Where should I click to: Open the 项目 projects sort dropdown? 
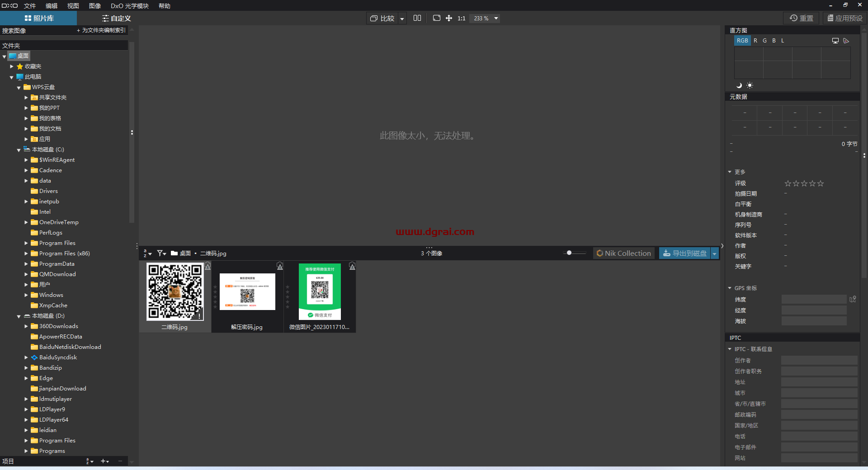[90, 461]
